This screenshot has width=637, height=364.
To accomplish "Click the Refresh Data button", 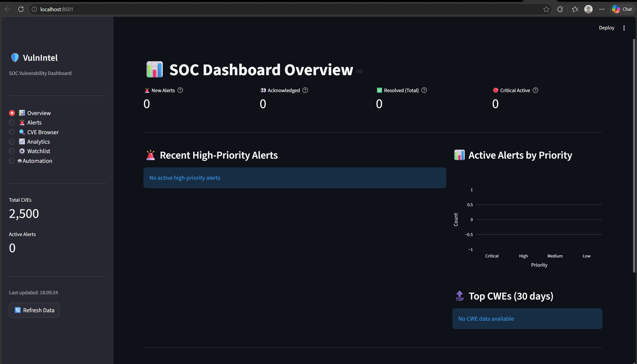I will click(x=34, y=310).
